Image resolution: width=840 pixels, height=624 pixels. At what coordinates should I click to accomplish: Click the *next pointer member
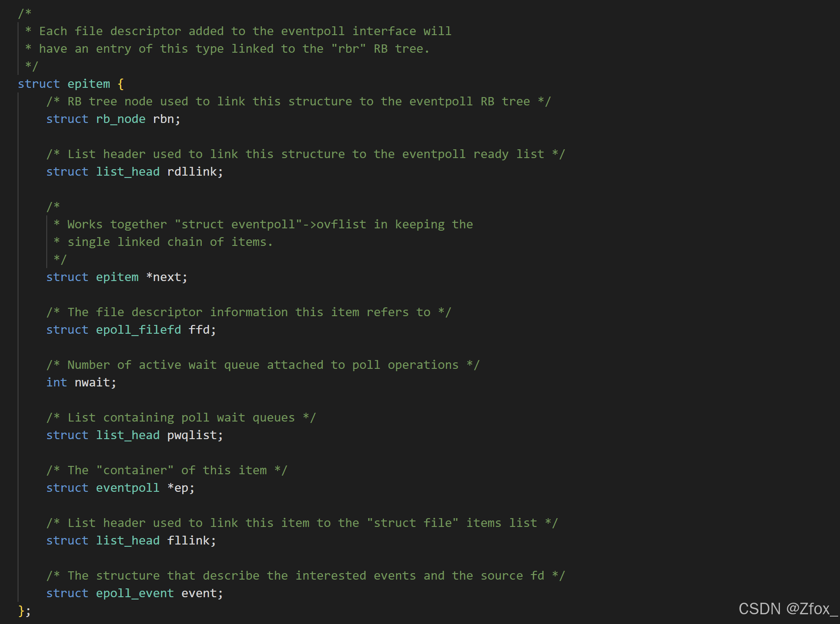pyautogui.click(x=164, y=277)
